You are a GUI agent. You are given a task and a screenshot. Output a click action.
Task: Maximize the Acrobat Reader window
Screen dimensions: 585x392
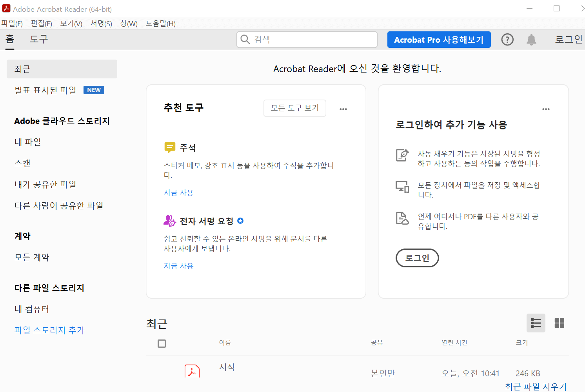pos(556,9)
